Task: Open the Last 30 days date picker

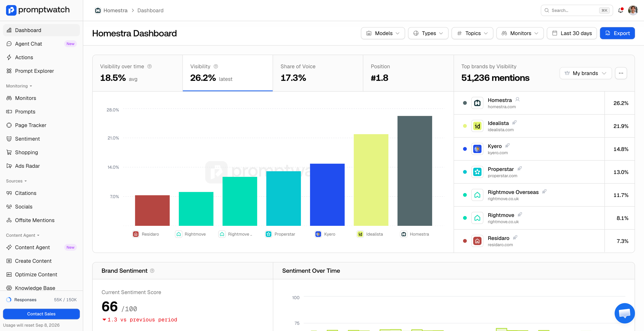Action: click(x=572, y=33)
